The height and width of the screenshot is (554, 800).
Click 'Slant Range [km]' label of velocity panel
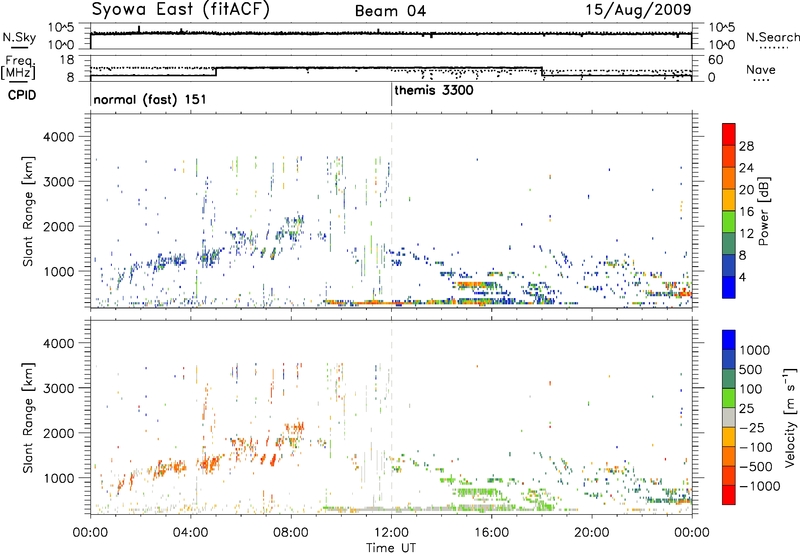(28, 418)
